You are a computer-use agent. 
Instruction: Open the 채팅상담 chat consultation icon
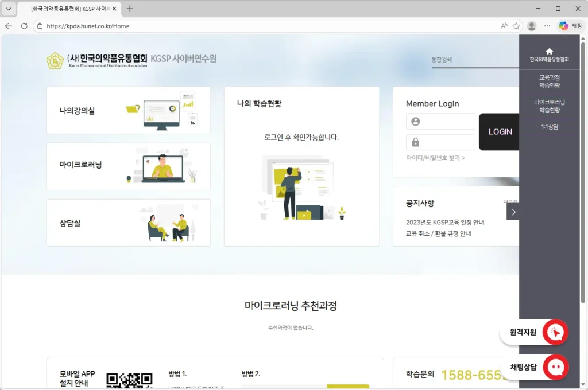555,367
